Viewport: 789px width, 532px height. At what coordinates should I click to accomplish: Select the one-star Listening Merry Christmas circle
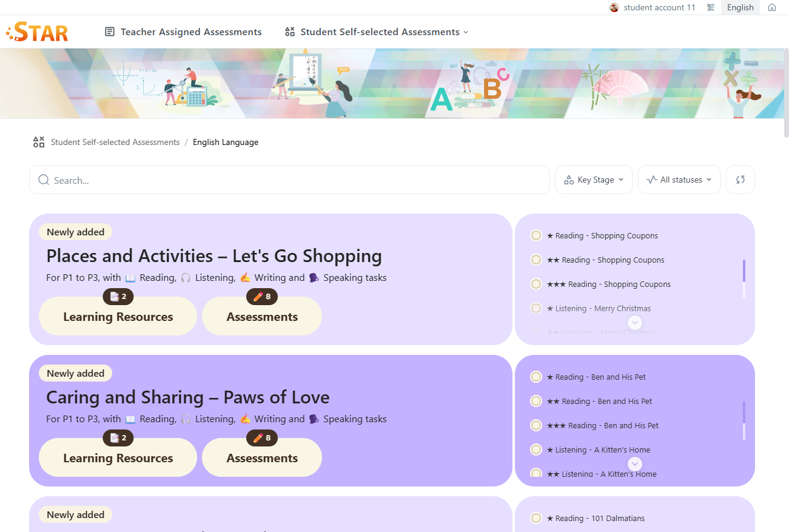tap(536, 308)
